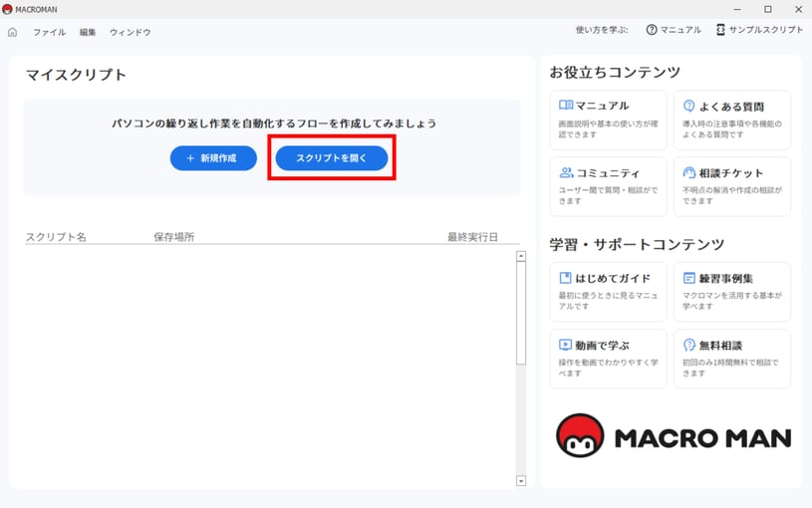Open the はじめてガイド card
Image resolution: width=812 pixels, height=508 pixels.
[608, 292]
